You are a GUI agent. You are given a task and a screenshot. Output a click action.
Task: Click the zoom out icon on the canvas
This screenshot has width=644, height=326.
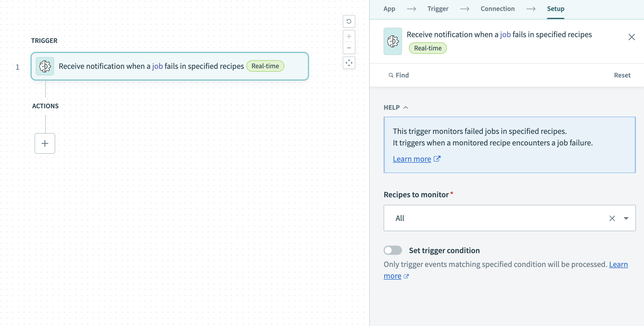click(349, 48)
